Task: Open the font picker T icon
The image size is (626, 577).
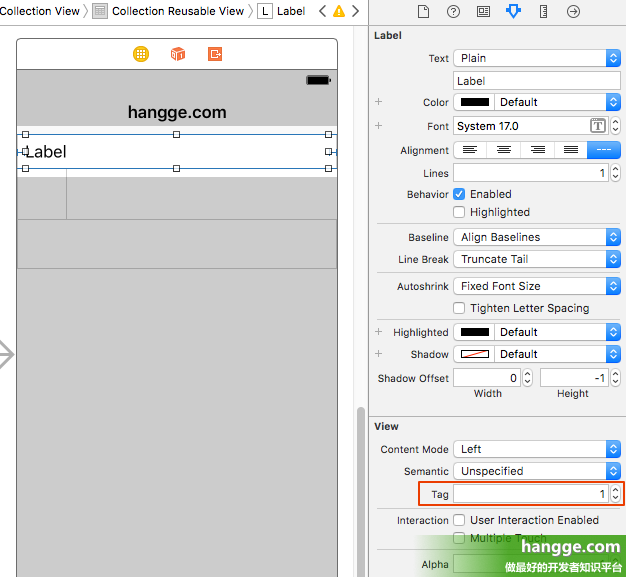Action: [598, 126]
